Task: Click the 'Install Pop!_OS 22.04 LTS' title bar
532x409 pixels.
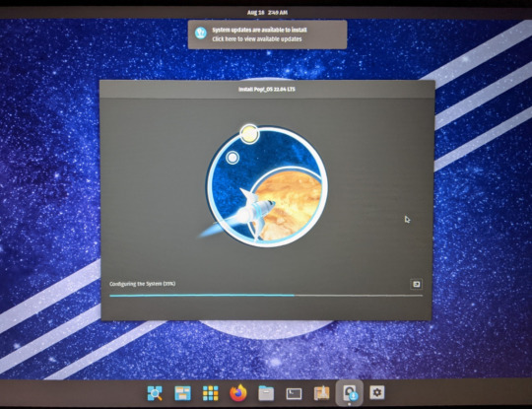Action: coord(267,90)
